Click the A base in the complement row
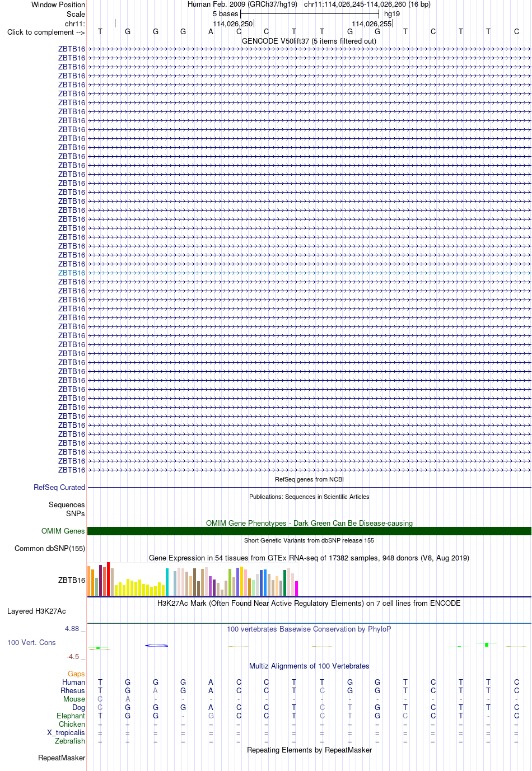Image resolution: width=532 pixels, height=771 pixels. coord(211,31)
